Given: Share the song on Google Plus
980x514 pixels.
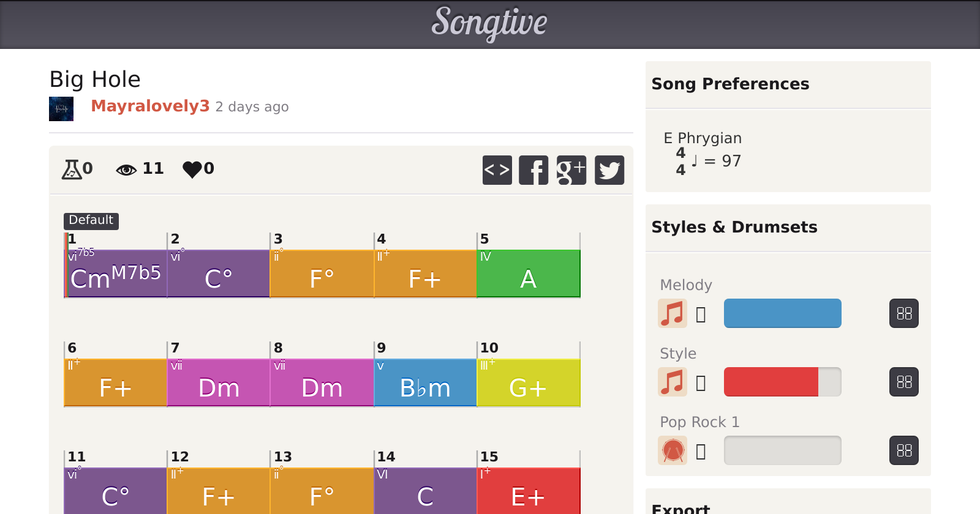Looking at the screenshot, I should (571, 170).
